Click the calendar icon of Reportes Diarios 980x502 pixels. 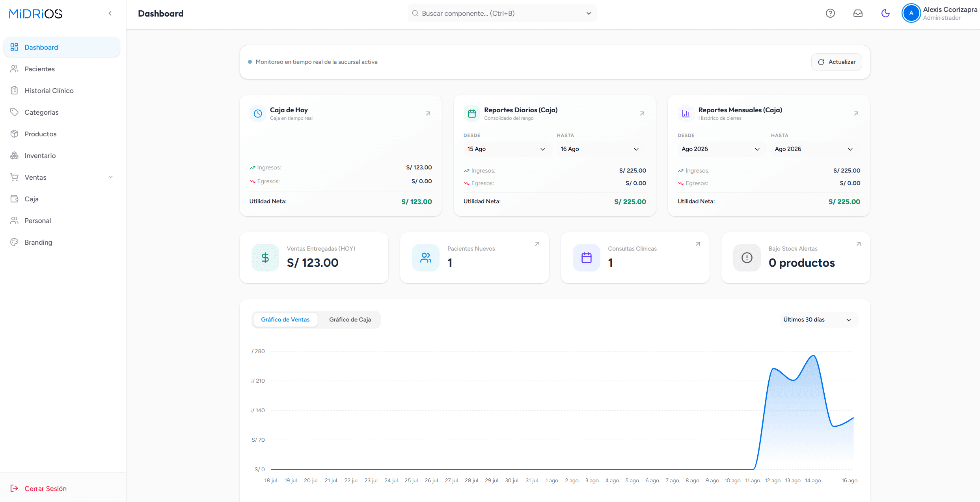(472, 114)
